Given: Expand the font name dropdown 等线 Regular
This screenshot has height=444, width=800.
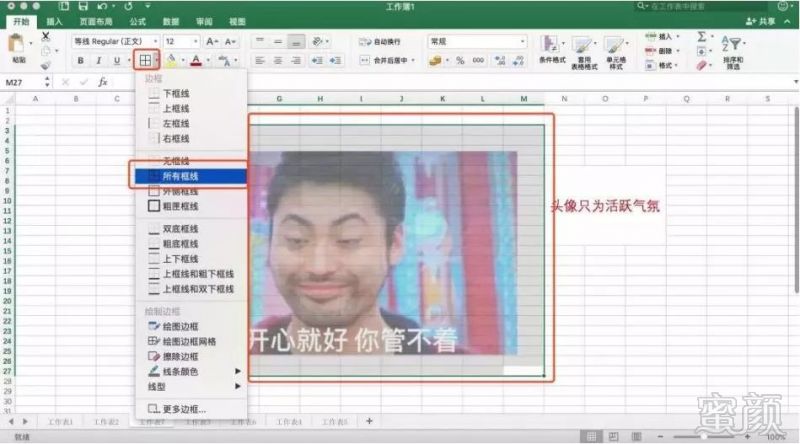Looking at the screenshot, I should (115, 41).
